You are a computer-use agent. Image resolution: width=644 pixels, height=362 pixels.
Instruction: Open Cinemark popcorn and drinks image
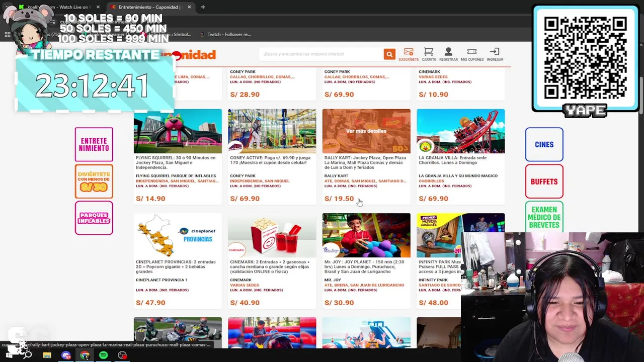point(272,235)
